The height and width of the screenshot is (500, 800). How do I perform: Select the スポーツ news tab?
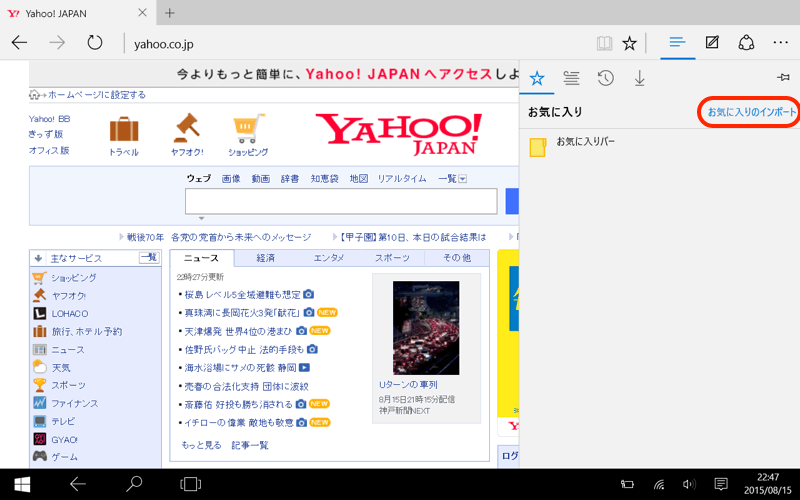pyautogui.click(x=392, y=258)
